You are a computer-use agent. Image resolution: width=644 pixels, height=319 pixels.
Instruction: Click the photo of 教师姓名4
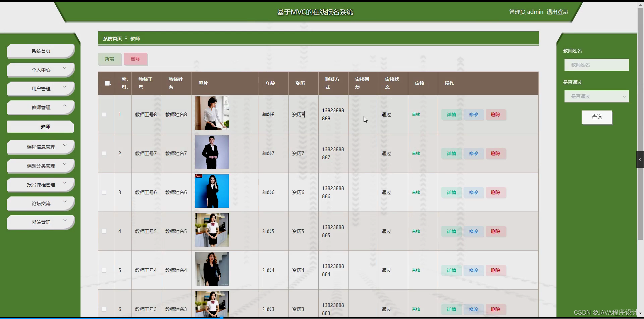click(212, 269)
